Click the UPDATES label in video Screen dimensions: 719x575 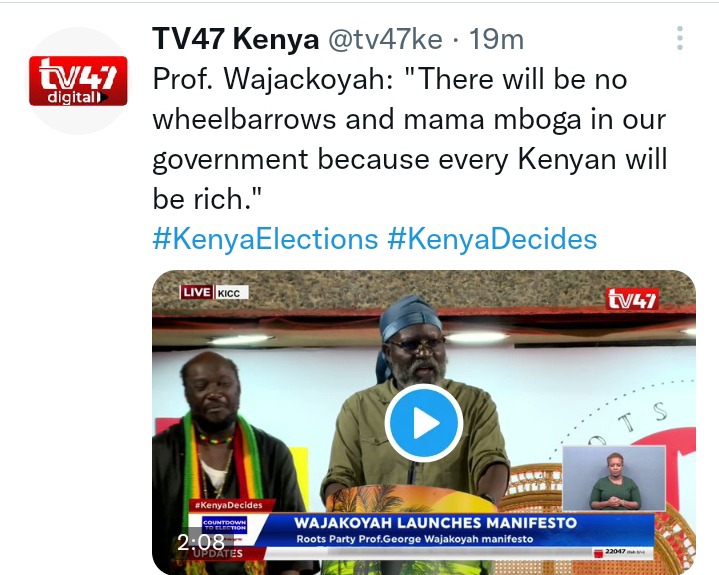tap(218, 553)
